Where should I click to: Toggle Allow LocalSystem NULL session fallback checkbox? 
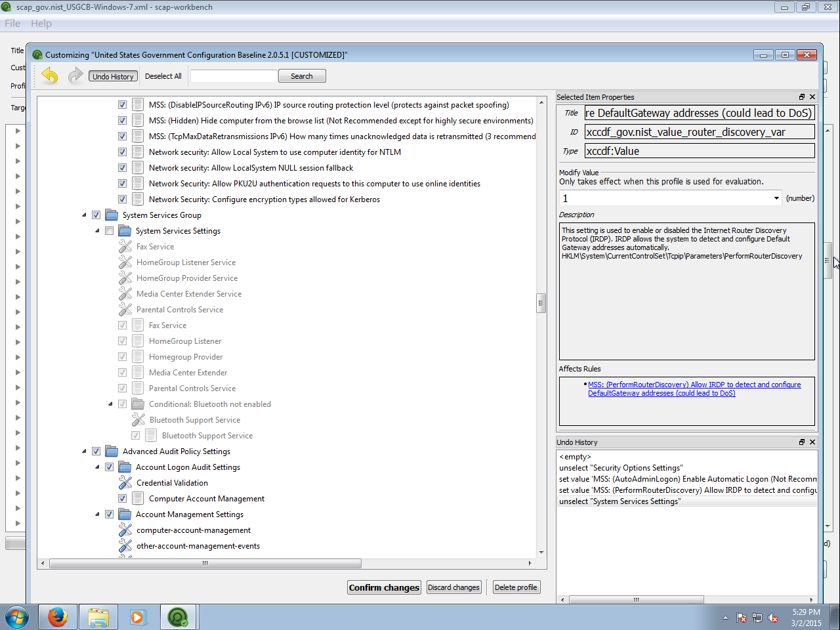point(122,168)
